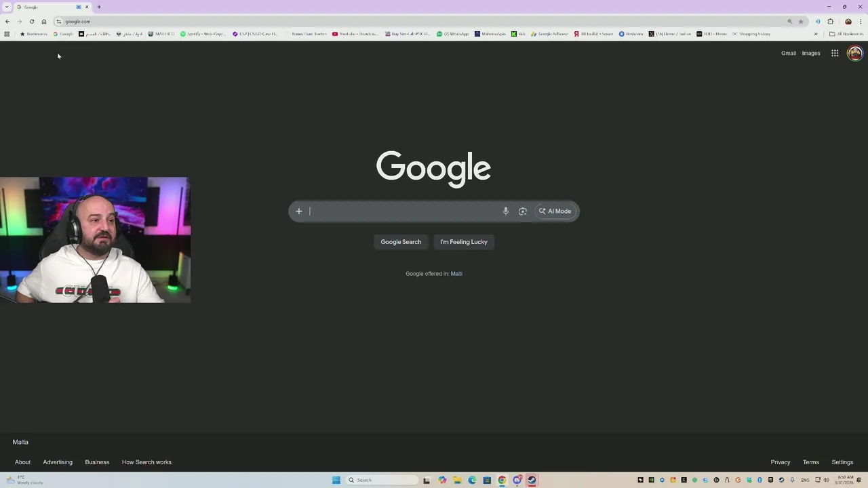
Task: Click the microphone voice search icon
Action: [x=505, y=211]
